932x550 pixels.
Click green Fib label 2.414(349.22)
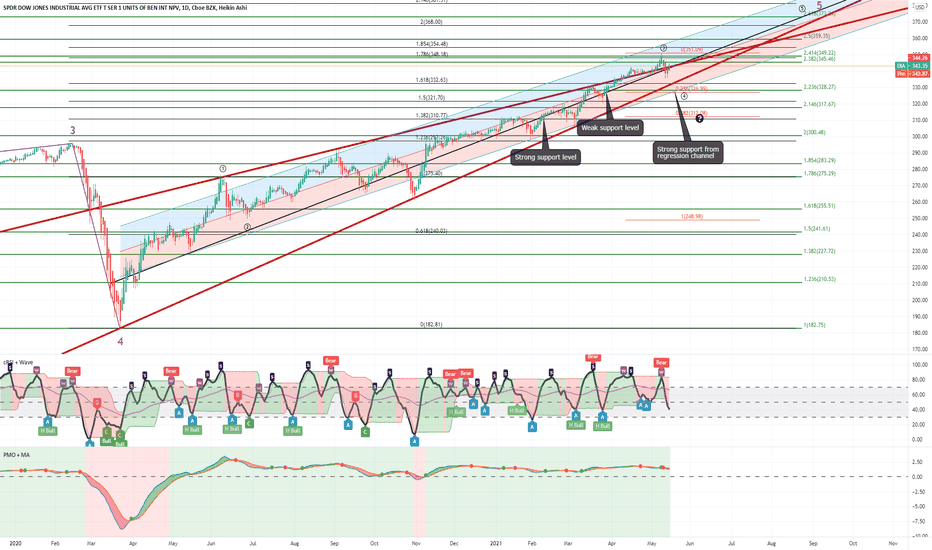(819, 53)
